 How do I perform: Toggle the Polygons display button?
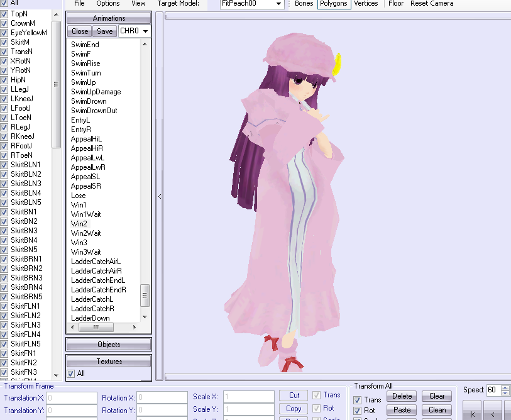tap(334, 4)
